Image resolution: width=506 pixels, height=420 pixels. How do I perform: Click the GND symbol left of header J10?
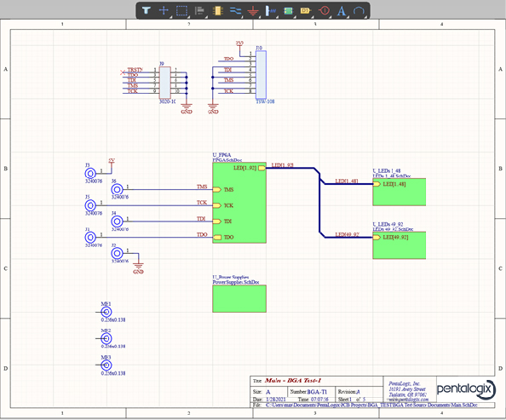213,108
